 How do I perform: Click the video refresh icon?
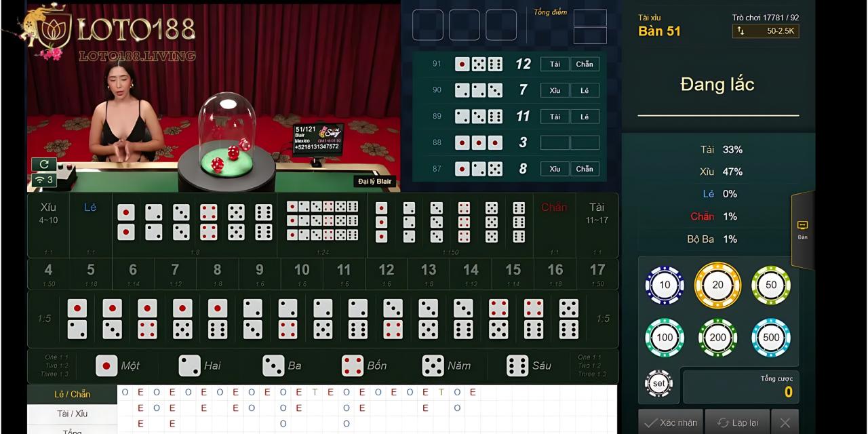click(44, 164)
